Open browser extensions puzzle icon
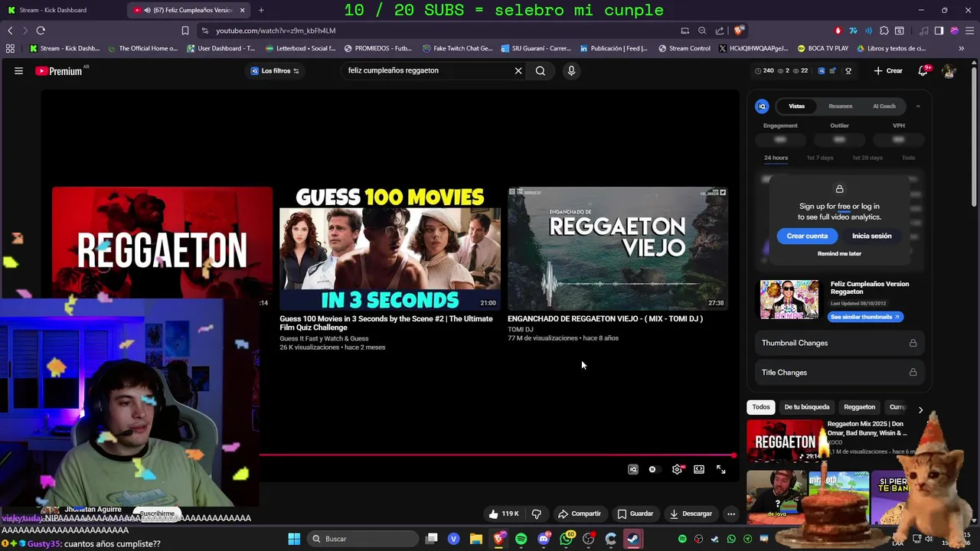The image size is (980, 551). pos(884,31)
